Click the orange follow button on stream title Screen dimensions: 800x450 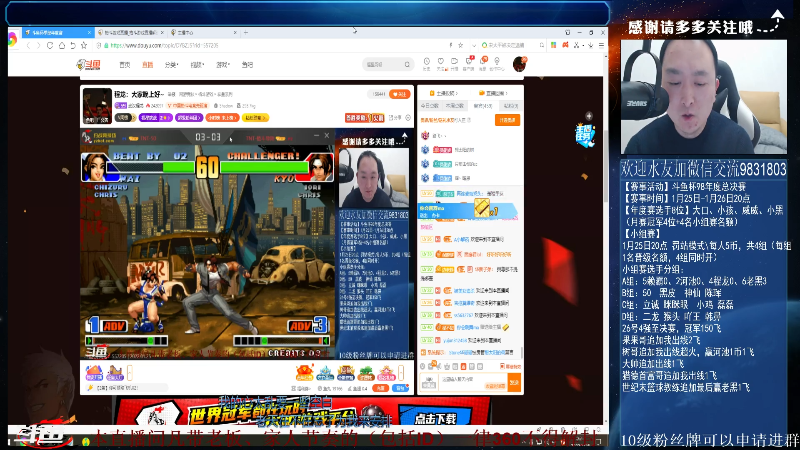[x=399, y=94]
